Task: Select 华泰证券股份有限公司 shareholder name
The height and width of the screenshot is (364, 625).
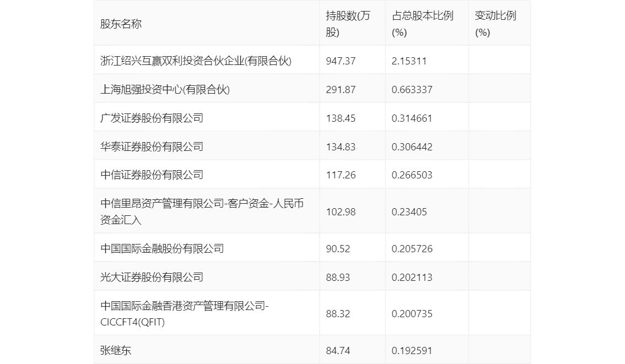Action: pyautogui.click(x=152, y=147)
